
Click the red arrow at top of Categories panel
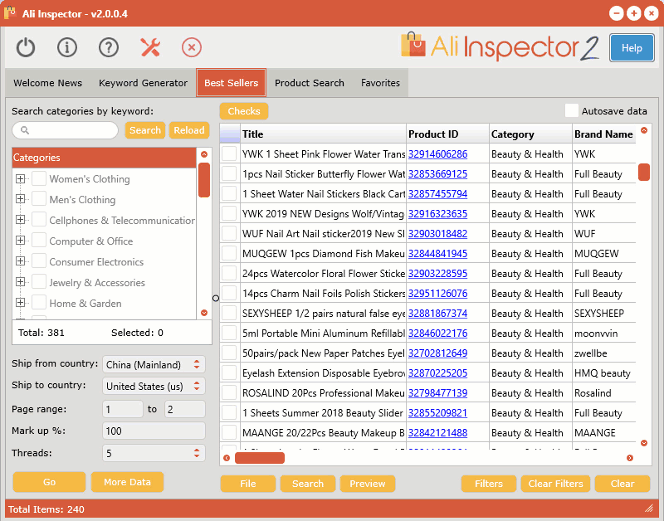204,155
